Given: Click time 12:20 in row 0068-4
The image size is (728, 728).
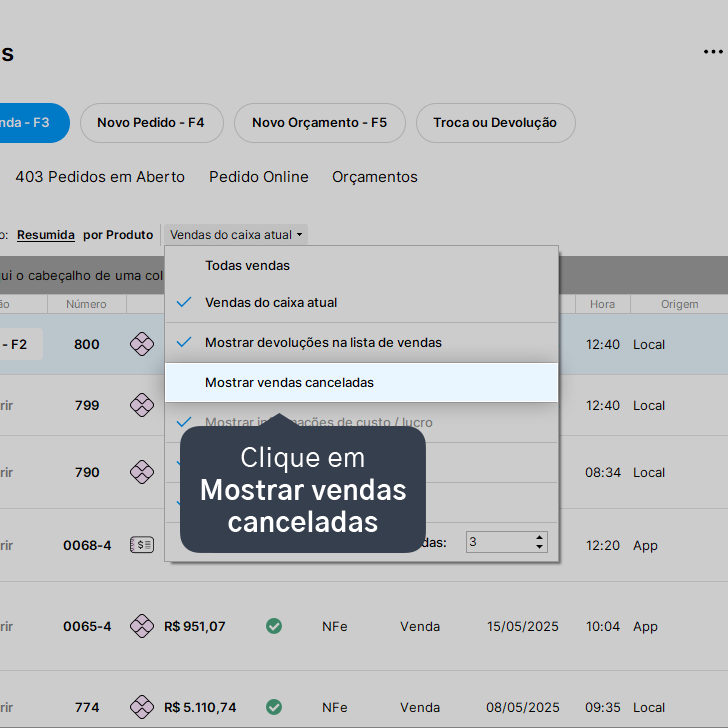Looking at the screenshot, I should (x=603, y=545).
